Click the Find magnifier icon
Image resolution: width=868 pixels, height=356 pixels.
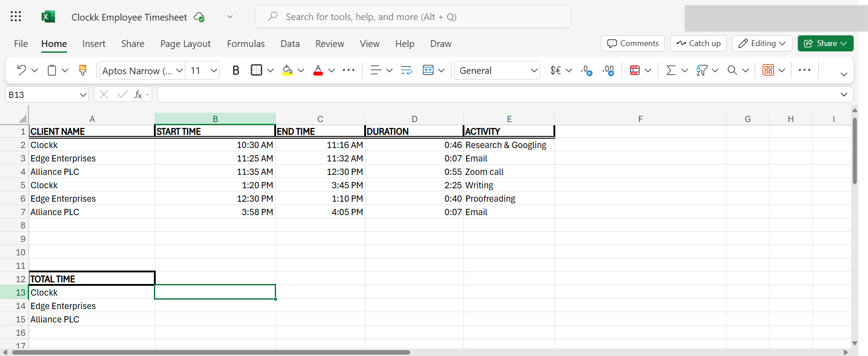click(732, 70)
